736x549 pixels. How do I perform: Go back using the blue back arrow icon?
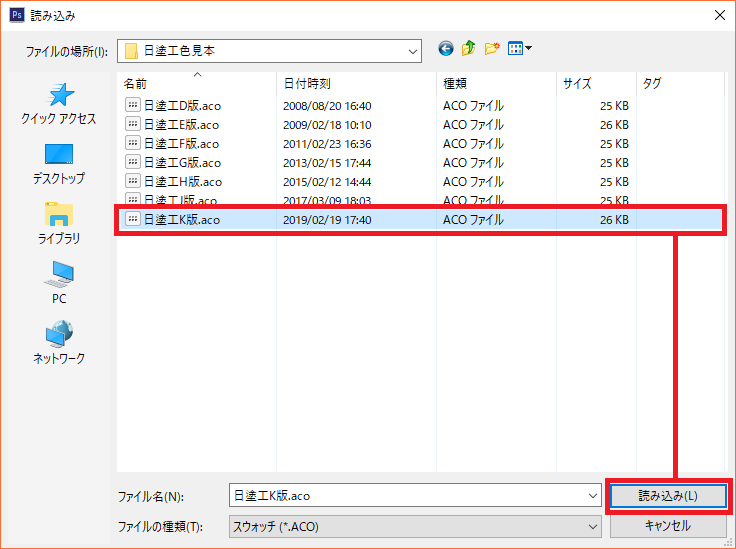point(445,48)
